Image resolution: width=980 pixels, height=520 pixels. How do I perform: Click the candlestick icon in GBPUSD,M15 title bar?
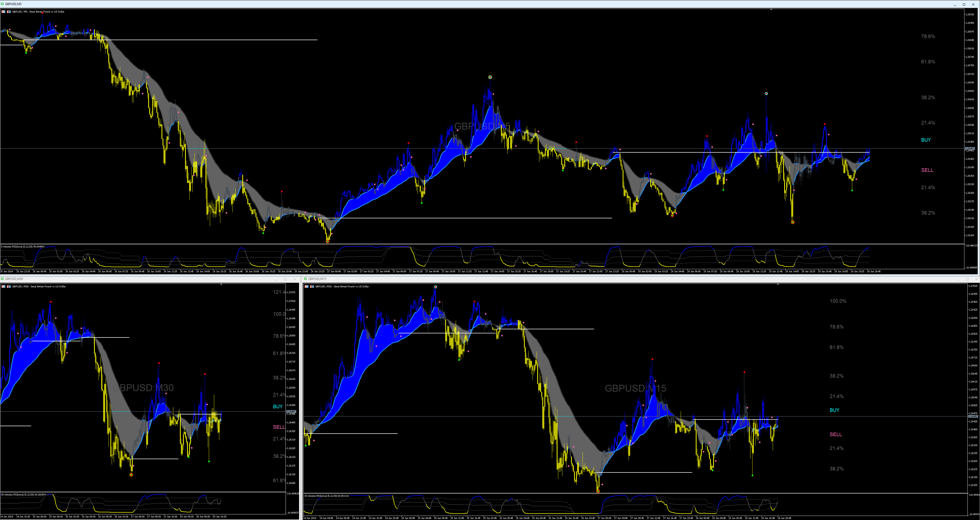[305, 279]
